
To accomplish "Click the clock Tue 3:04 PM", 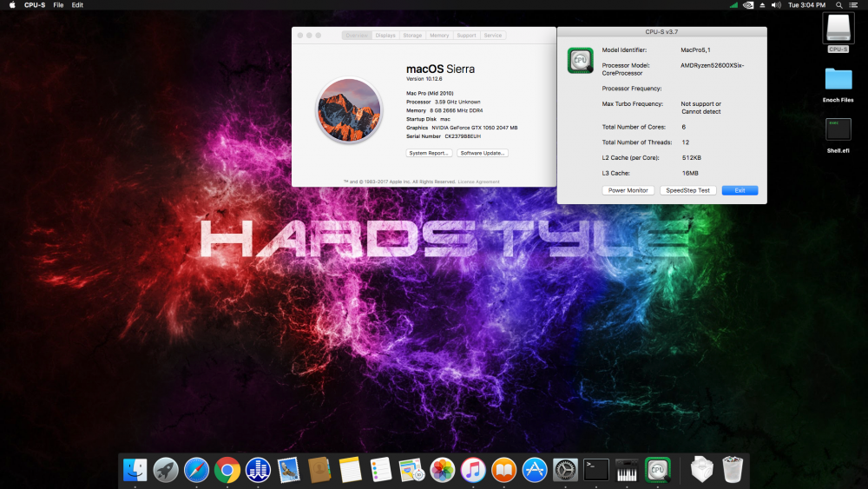I will pyautogui.click(x=806, y=5).
